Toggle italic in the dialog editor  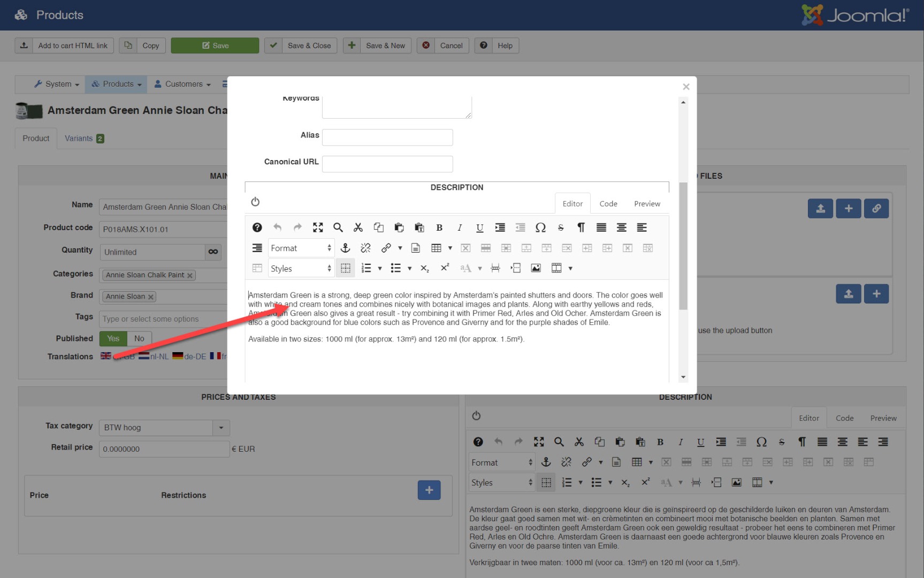(460, 227)
